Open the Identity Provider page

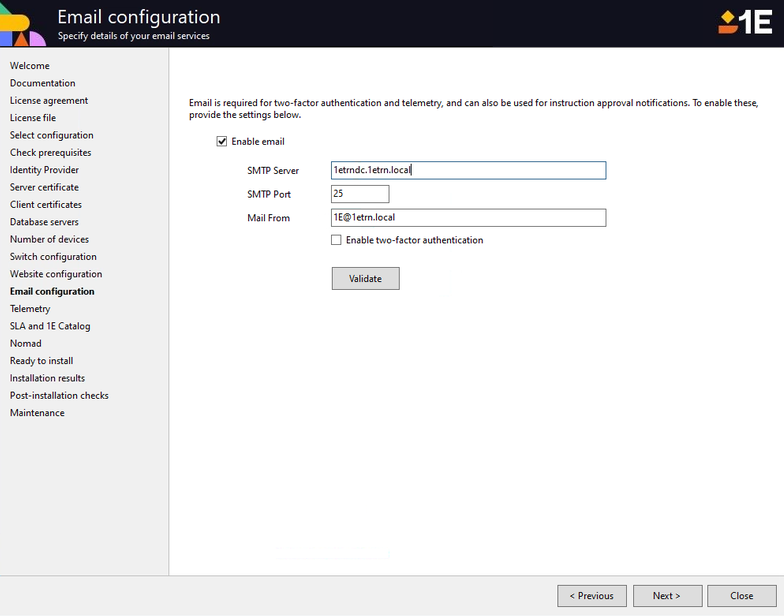pyautogui.click(x=44, y=170)
